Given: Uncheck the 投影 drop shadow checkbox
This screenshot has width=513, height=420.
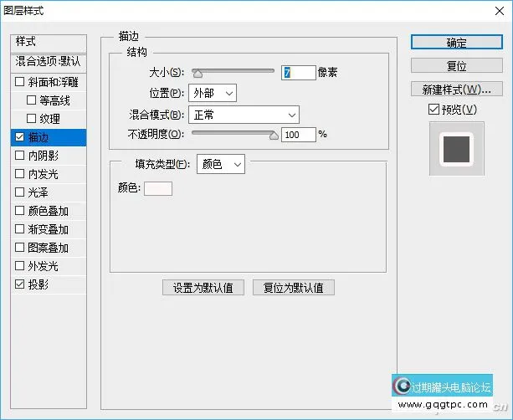Looking at the screenshot, I should click(20, 284).
